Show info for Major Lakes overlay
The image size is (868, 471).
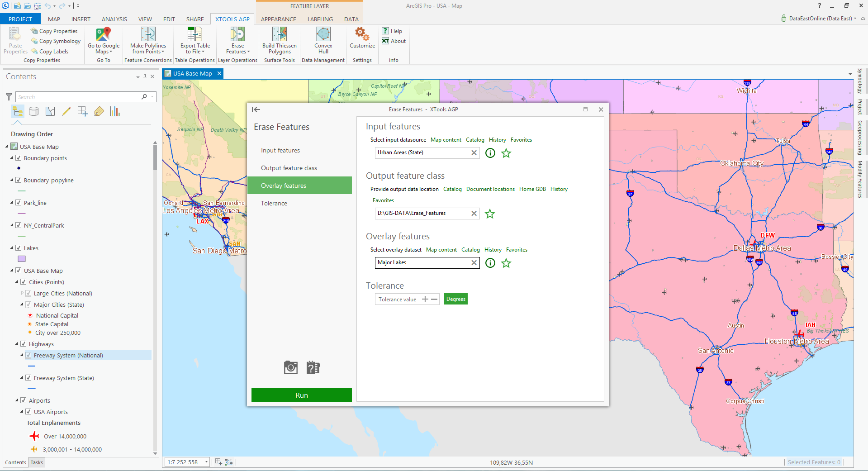[x=490, y=263]
